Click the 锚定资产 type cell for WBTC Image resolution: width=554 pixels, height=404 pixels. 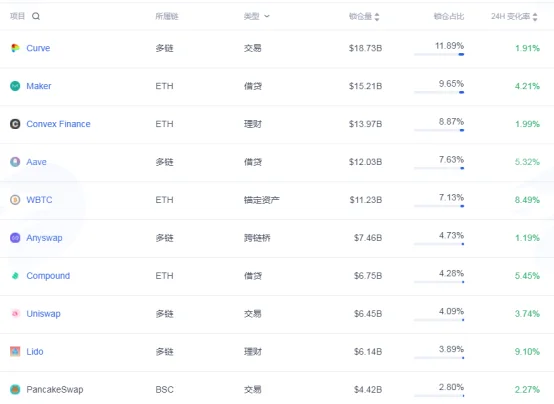(261, 200)
